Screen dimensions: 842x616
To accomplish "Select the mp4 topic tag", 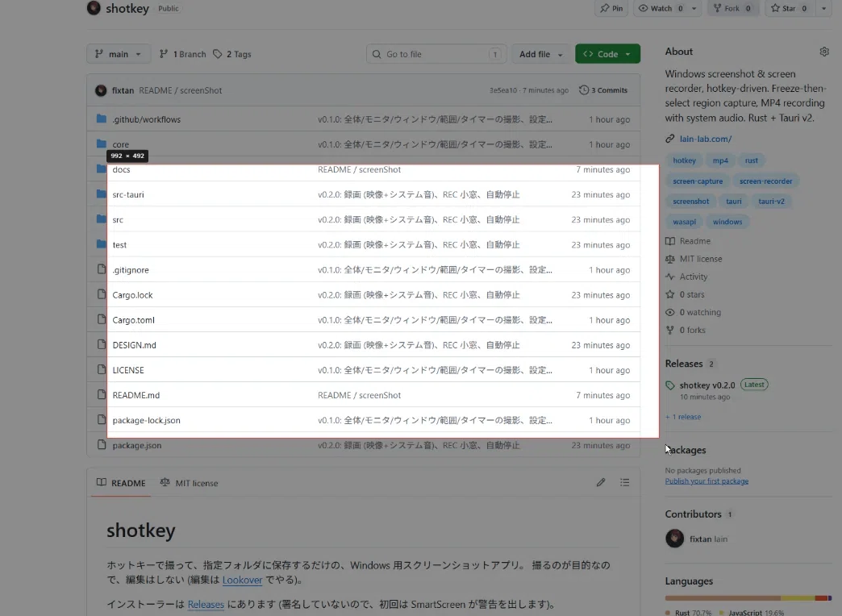I will click(720, 160).
